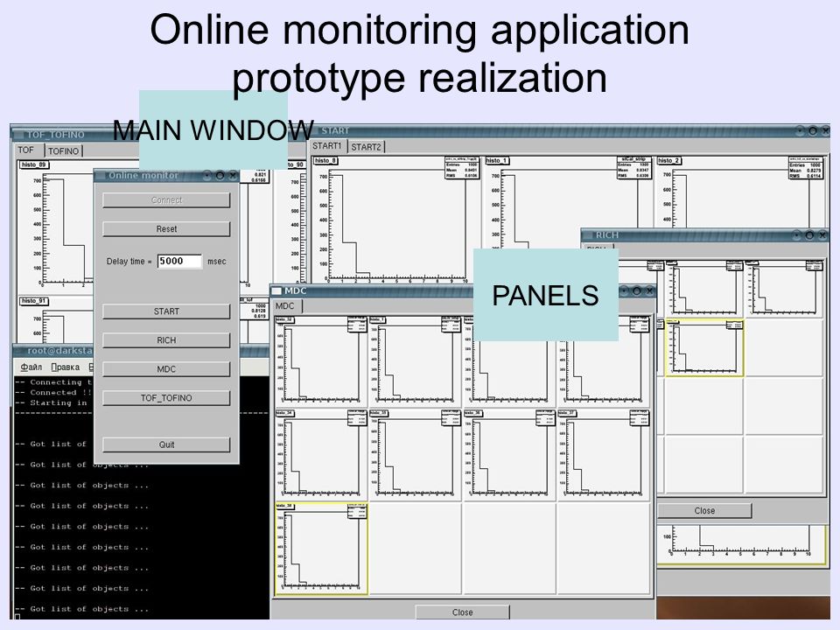The width and height of the screenshot is (840, 630).
Task: Open the Правка menu in terminal
Action: tap(66, 367)
